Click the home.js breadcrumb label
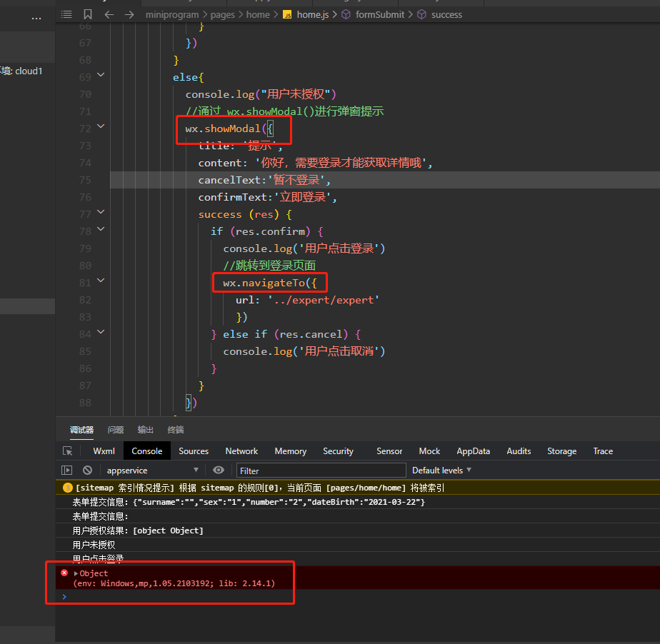The width and height of the screenshot is (660, 644). click(313, 15)
